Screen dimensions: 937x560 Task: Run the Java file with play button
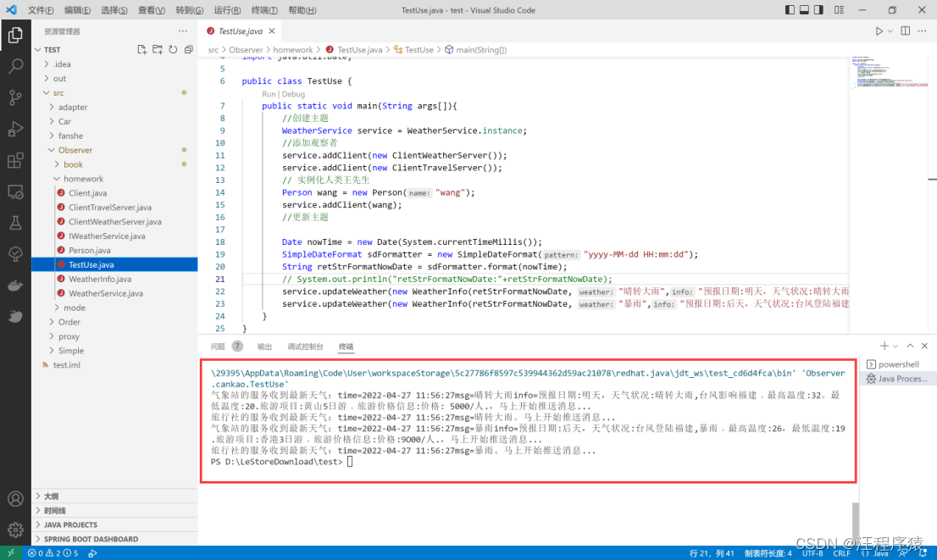click(879, 31)
